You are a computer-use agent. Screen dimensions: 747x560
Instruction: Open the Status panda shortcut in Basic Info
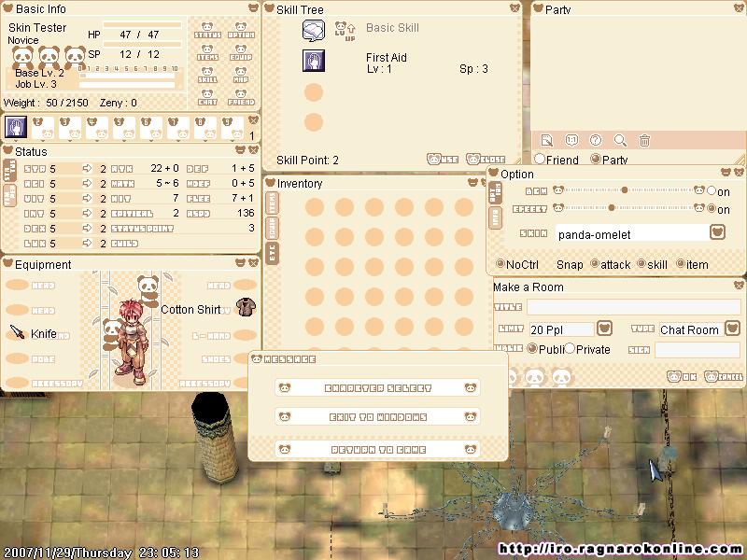[207, 30]
